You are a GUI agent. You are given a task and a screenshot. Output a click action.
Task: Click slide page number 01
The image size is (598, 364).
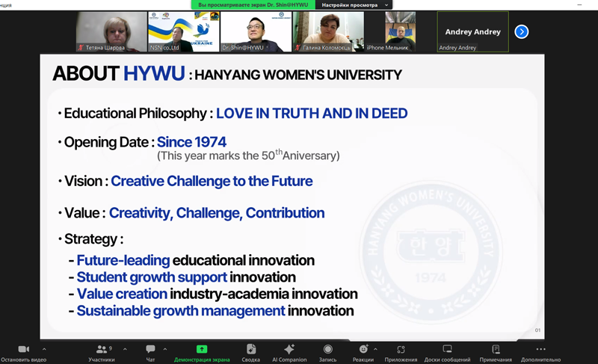(537, 330)
